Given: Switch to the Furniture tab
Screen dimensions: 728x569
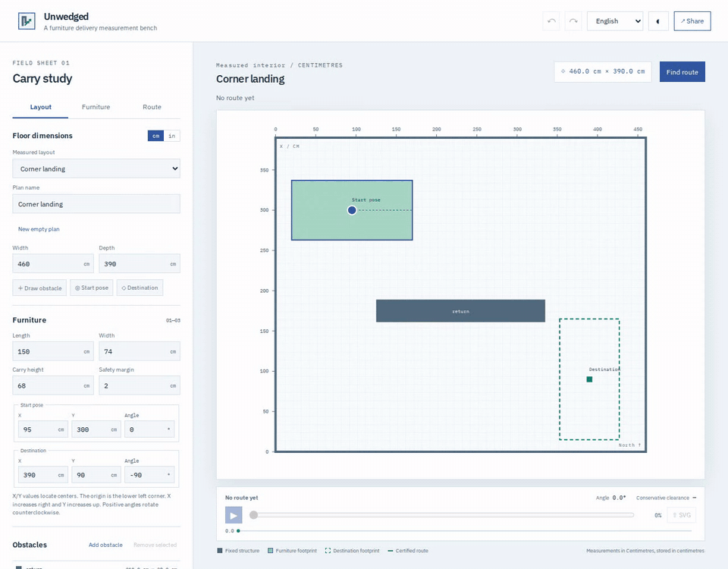Looking at the screenshot, I should (x=96, y=107).
